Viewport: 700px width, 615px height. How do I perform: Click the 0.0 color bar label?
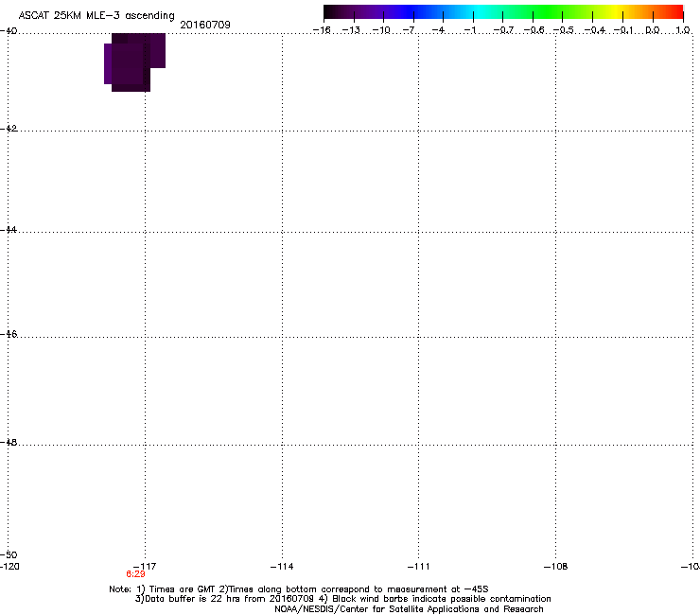(x=653, y=30)
